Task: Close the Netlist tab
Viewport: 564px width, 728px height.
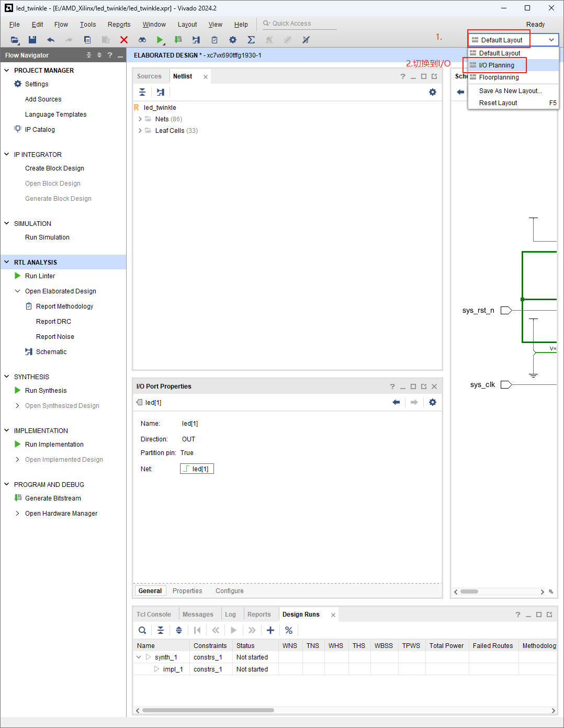Action: pos(206,77)
